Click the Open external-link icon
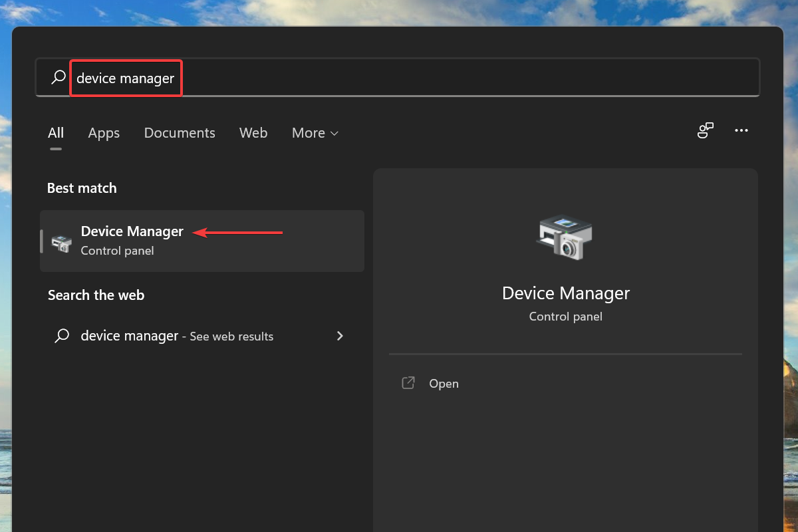The image size is (798, 532). tap(408, 383)
